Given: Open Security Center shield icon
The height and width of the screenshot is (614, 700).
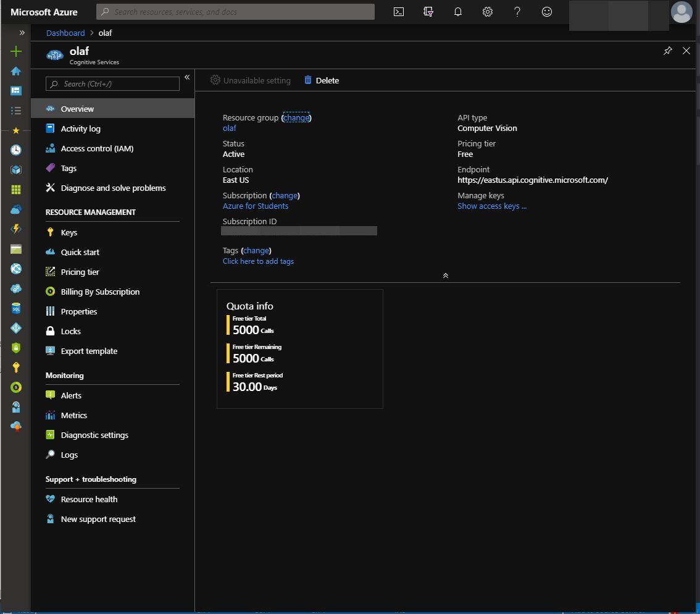Looking at the screenshot, I should click(16, 348).
